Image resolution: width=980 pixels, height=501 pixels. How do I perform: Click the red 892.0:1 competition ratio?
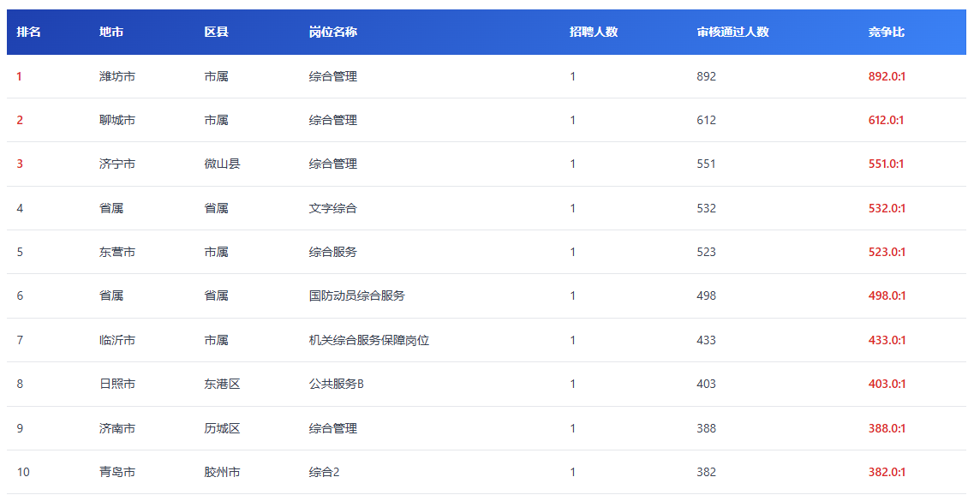click(887, 76)
